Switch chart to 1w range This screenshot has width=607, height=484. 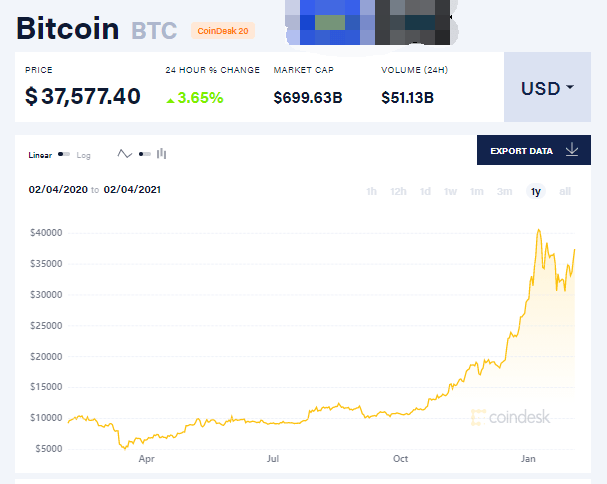click(x=451, y=191)
